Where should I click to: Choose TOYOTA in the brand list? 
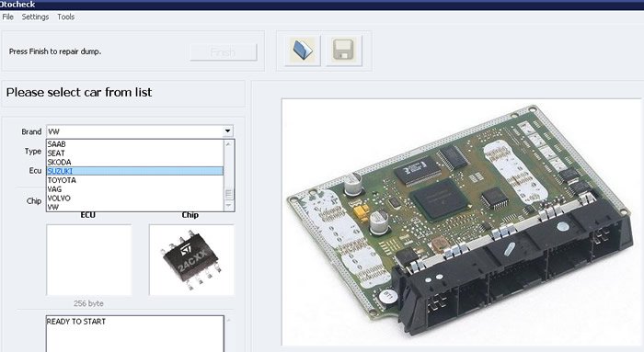click(x=135, y=180)
